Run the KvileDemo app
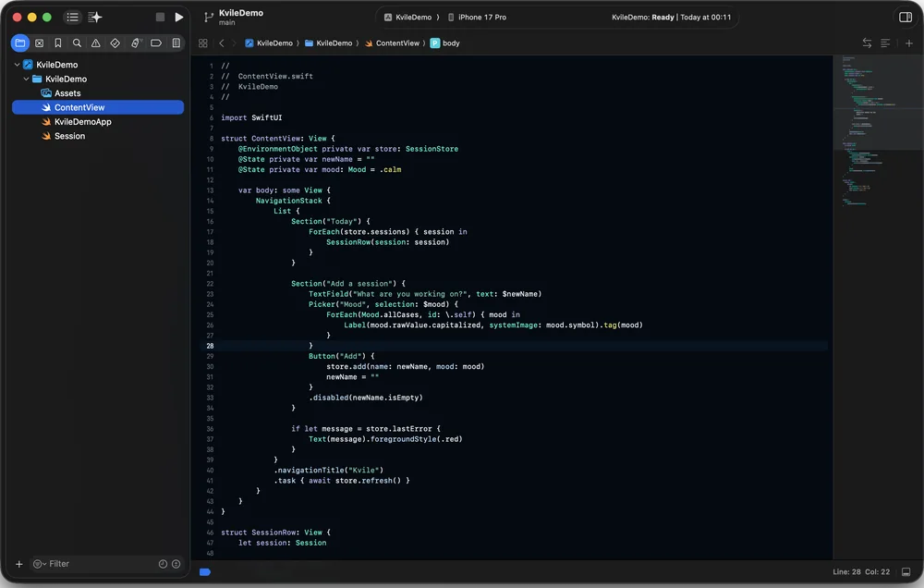Image resolution: width=924 pixels, height=588 pixels. click(179, 17)
